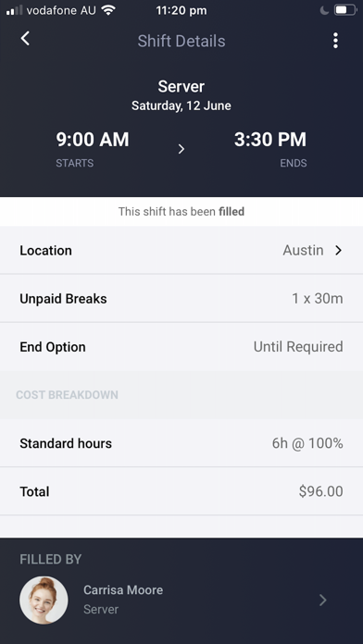363x644 pixels.
Task: Select the Unpaid Breaks row
Action: point(181,298)
